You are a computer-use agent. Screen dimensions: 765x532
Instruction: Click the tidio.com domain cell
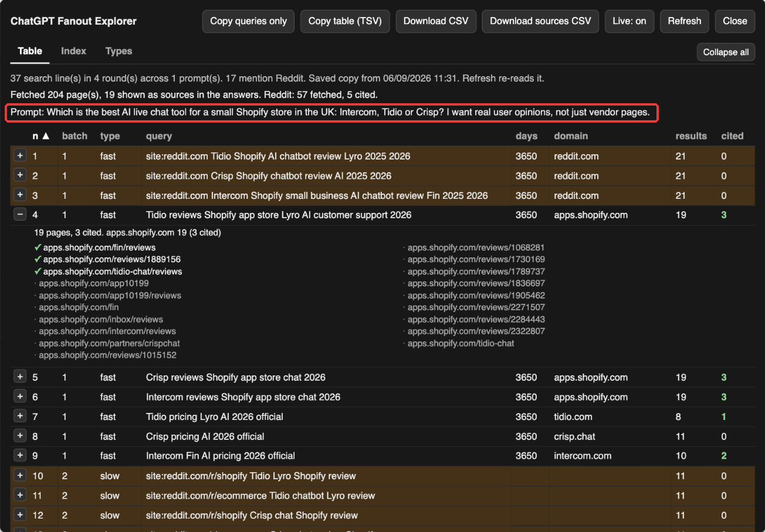coord(573,416)
